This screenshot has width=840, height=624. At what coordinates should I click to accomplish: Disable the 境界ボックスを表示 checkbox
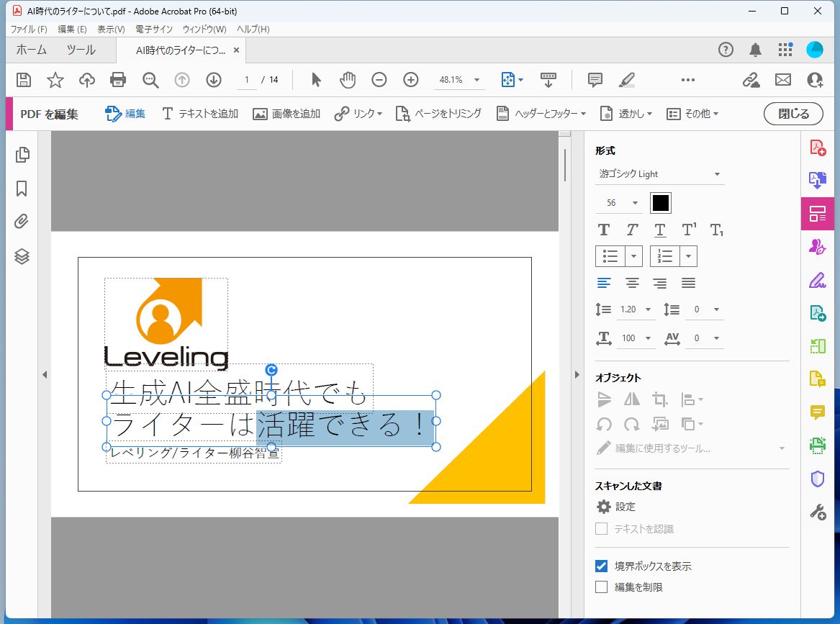(601, 566)
